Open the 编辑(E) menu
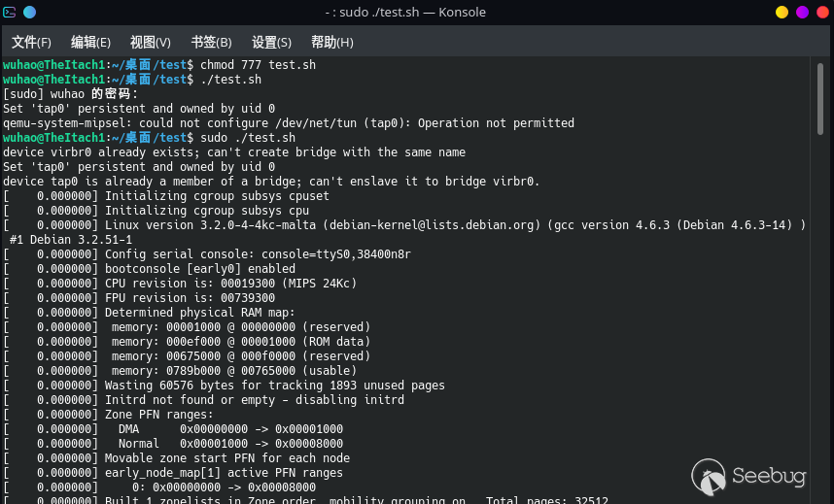834x504 pixels. pyautogui.click(x=90, y=43)
